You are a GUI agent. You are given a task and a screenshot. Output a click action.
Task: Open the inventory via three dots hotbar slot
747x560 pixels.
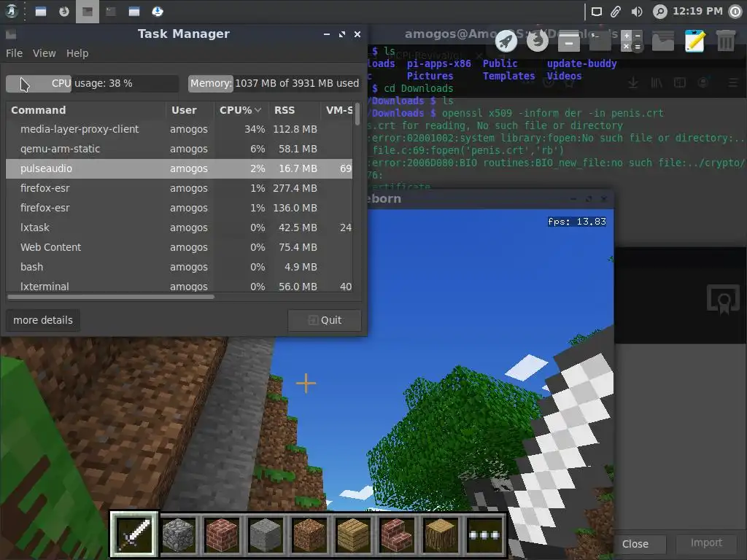click(484, 534)
